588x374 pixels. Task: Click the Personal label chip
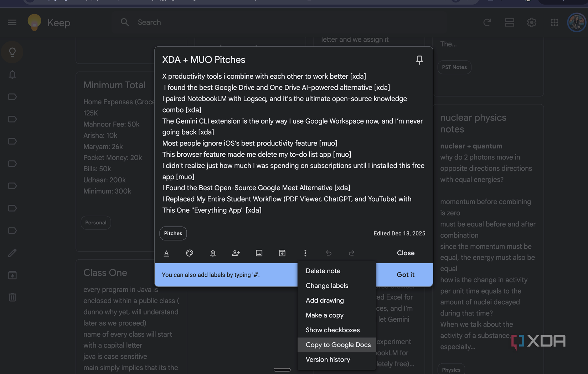(x=96, y=223)
